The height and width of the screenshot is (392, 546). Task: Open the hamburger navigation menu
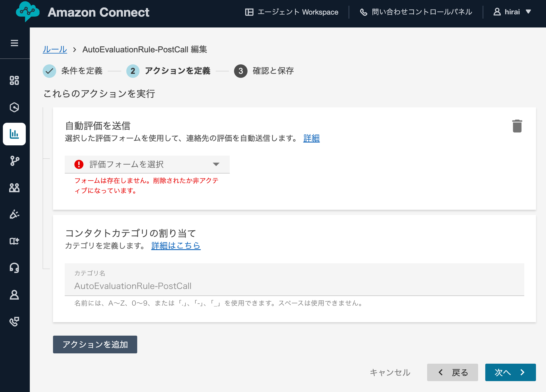(14, 43)
